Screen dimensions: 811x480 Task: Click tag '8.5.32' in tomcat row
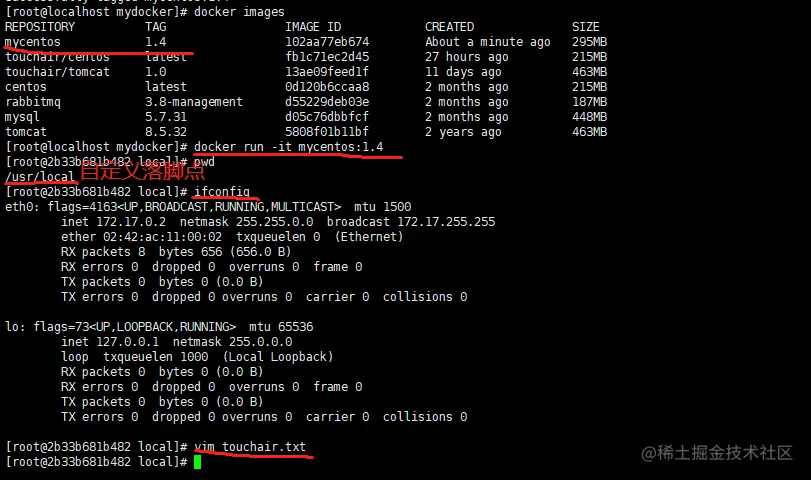[x=166, y=132]
